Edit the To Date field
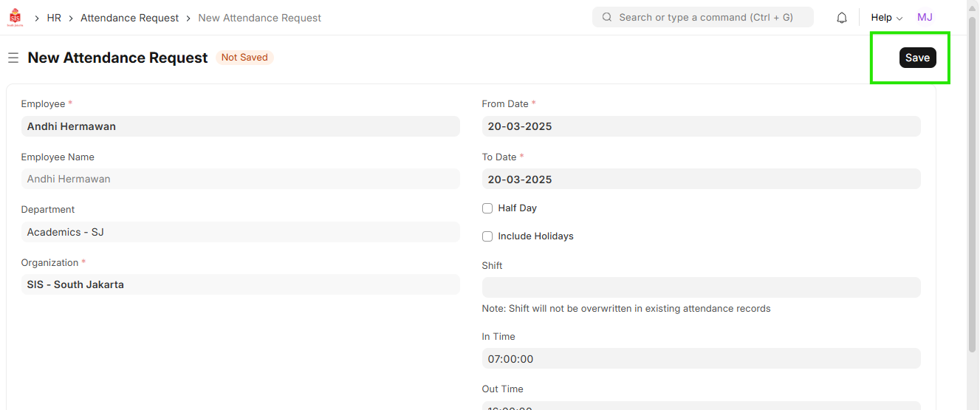 (x=701, y=180)
